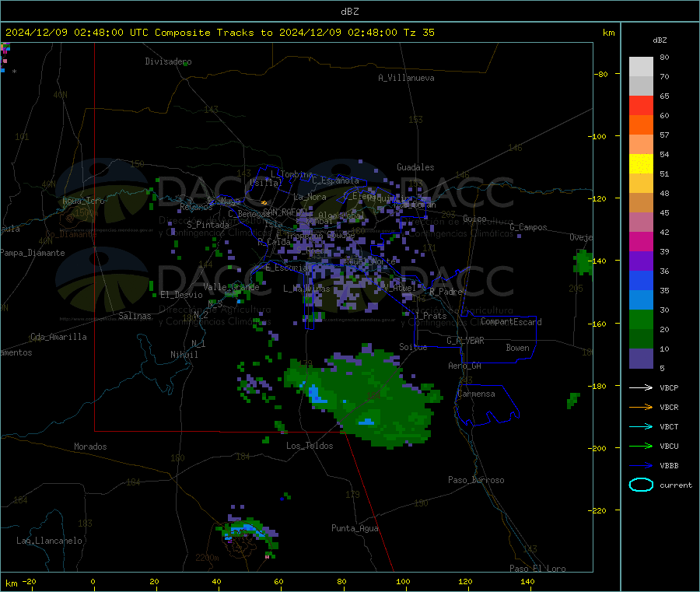Click the dBZ title at top
700x592 pixels.
coord(349,12)
